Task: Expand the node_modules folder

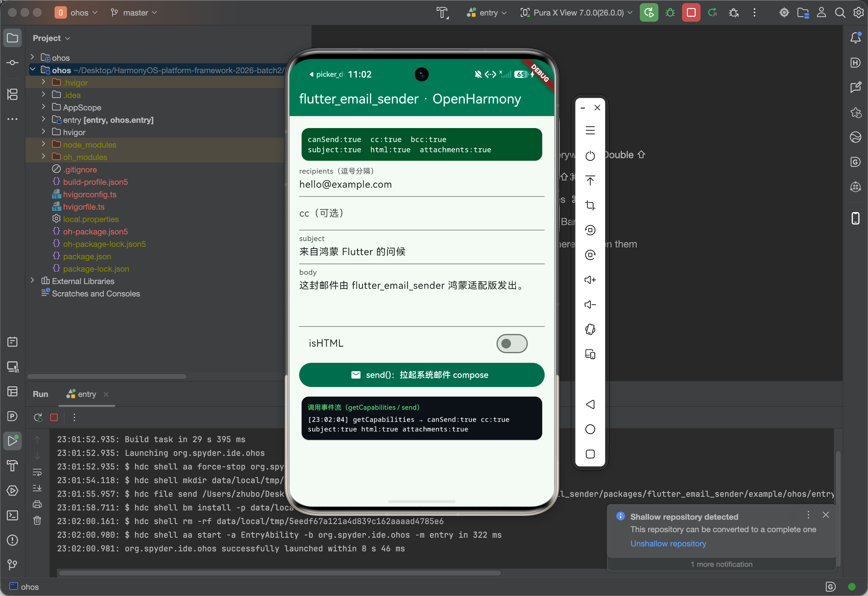Action: [x=43, y=144]
